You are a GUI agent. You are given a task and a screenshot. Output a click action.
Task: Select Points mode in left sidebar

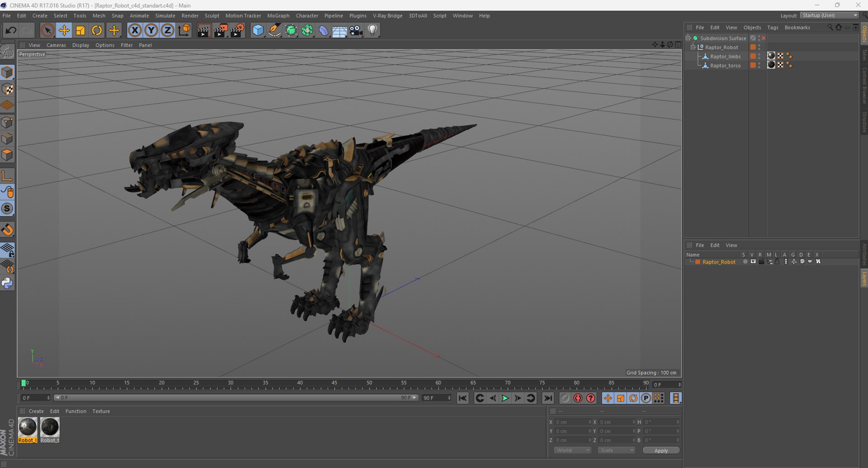[7, 122]
